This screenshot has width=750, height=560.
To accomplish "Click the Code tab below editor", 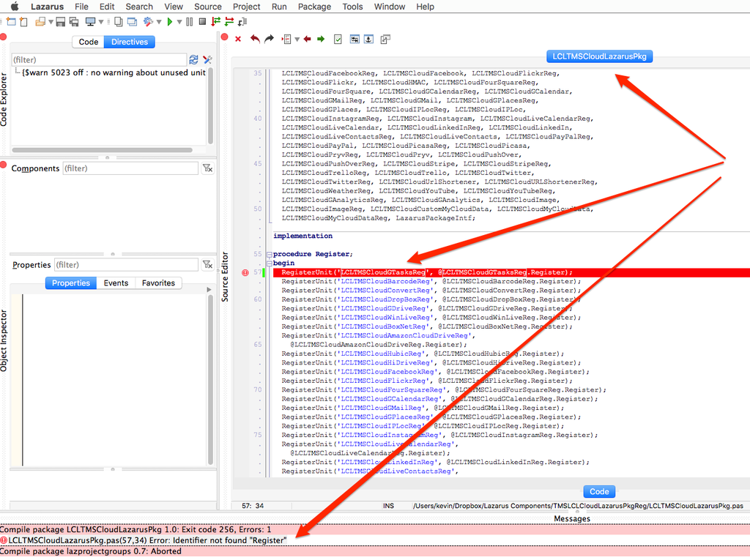I will pos(599,492).
